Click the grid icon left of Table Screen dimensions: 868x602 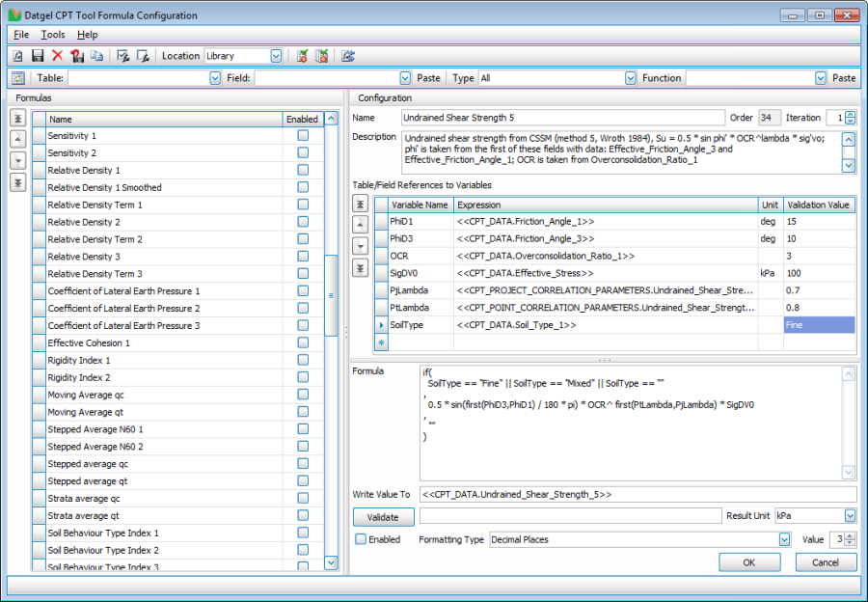click(x=18, y=78)
